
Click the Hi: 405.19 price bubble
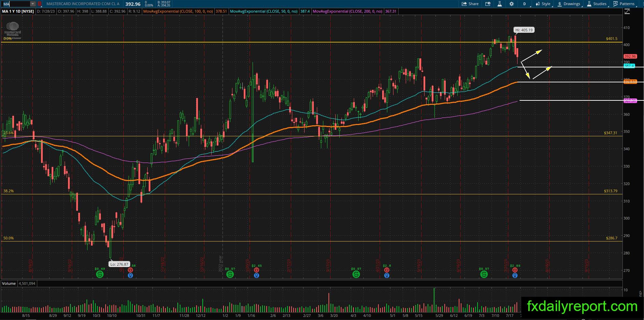(x=524, y=30)
